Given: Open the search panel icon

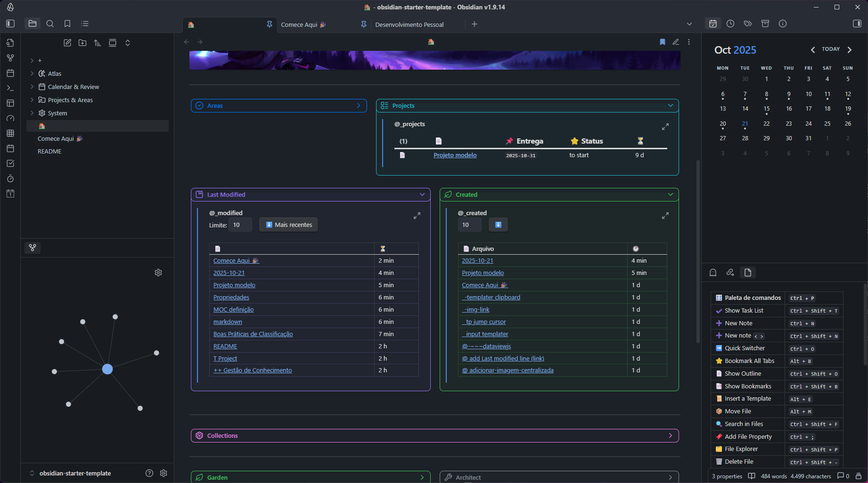Looking at the screenshot, I should point(50,24).
